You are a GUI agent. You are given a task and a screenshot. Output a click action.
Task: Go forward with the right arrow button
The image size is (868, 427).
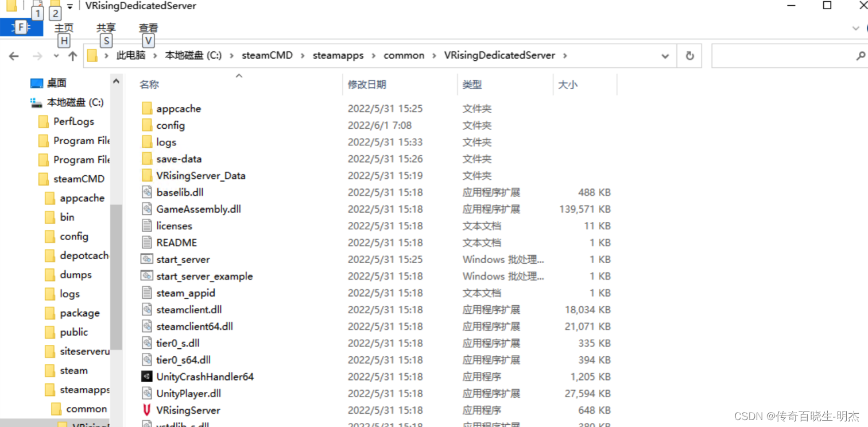[37, 56]
